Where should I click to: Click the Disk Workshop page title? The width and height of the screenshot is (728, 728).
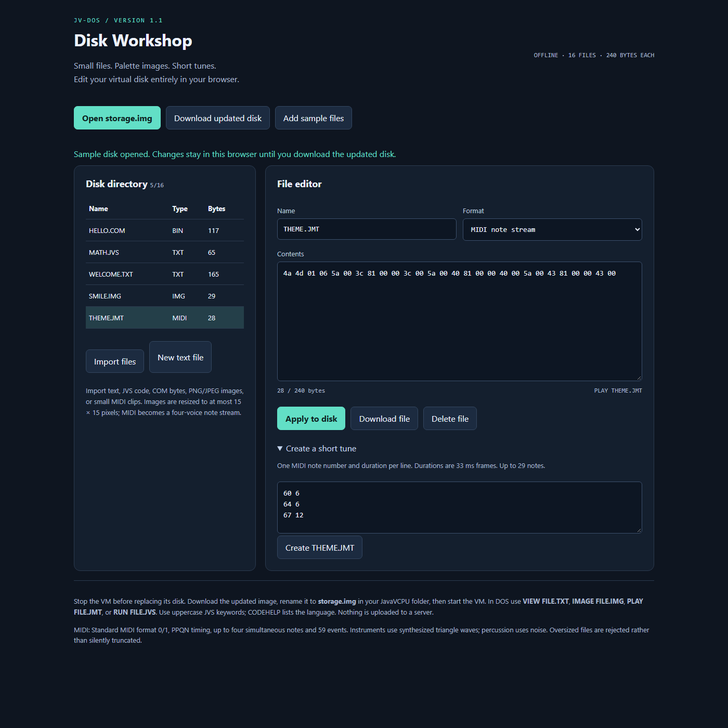(133, 41)
